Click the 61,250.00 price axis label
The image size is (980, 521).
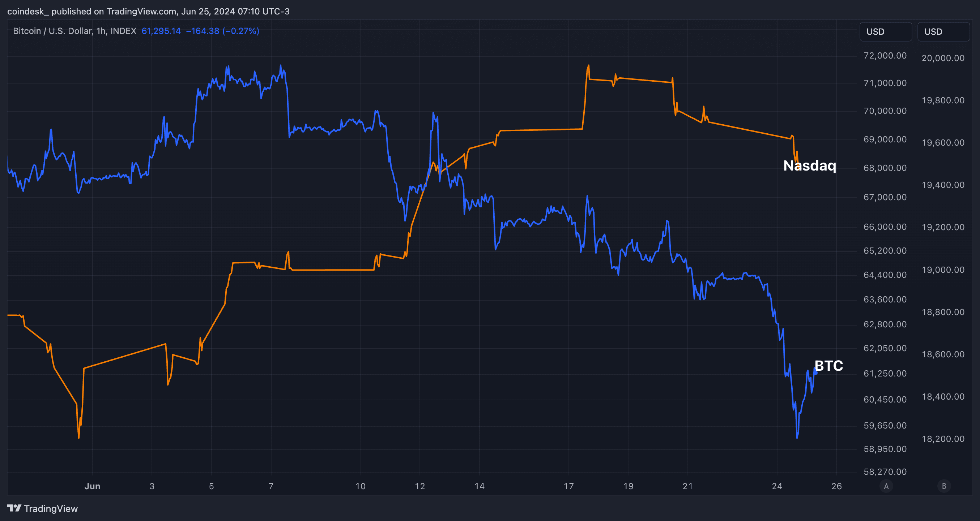coord(885,373)
